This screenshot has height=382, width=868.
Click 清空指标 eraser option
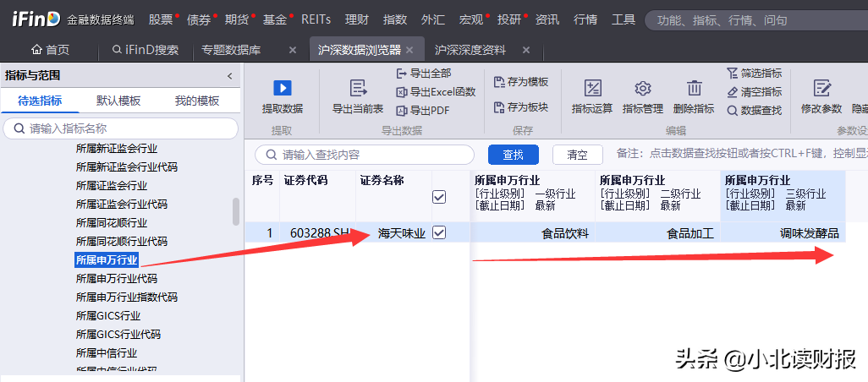pos(754,92)
